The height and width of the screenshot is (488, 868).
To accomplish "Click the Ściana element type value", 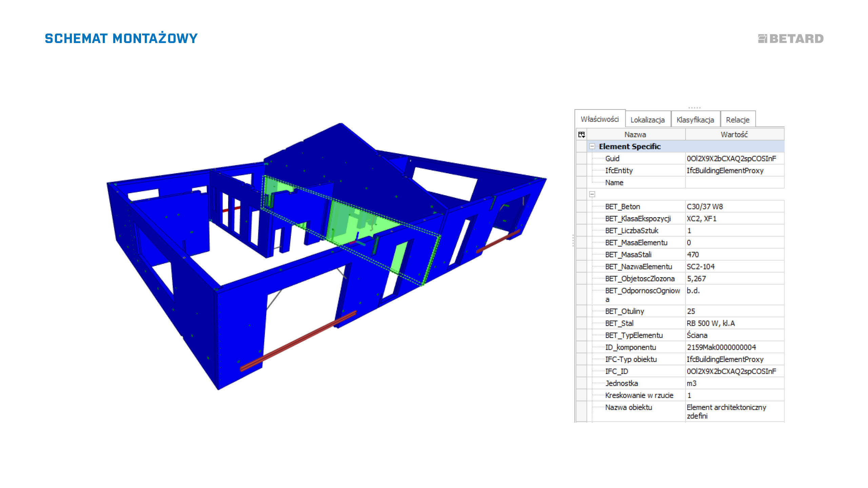I will (697, 335).
